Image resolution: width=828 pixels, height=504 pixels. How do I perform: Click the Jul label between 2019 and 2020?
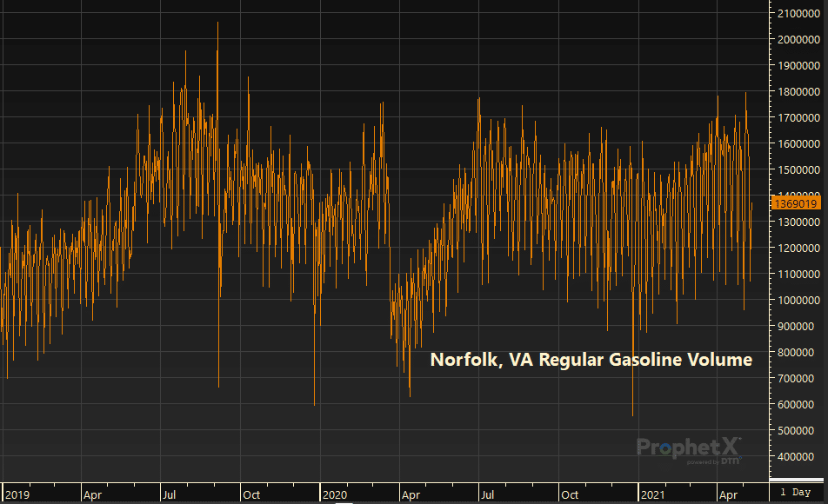pos(169,494)
